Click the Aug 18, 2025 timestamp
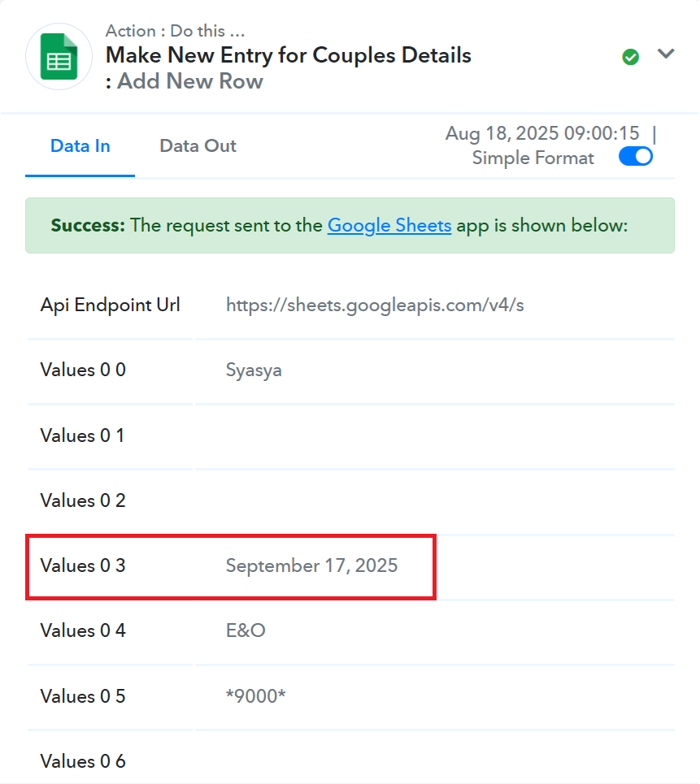 [x=542, y=133]
